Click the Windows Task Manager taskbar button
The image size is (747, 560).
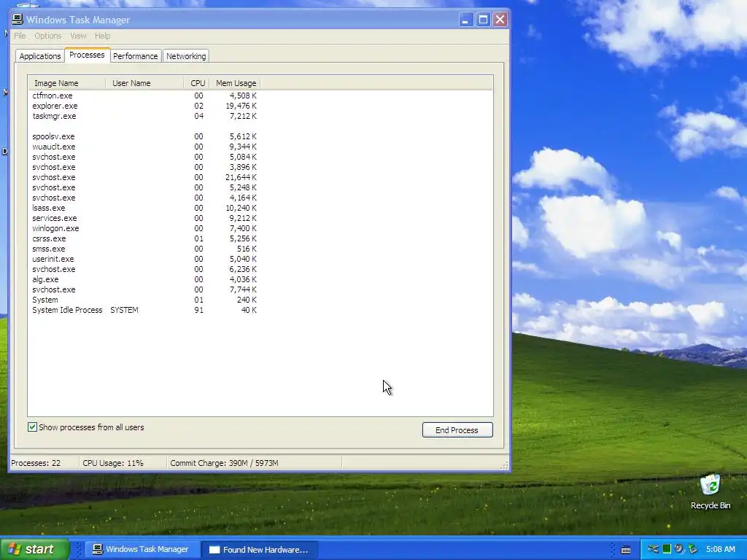(x=141, y=550)
